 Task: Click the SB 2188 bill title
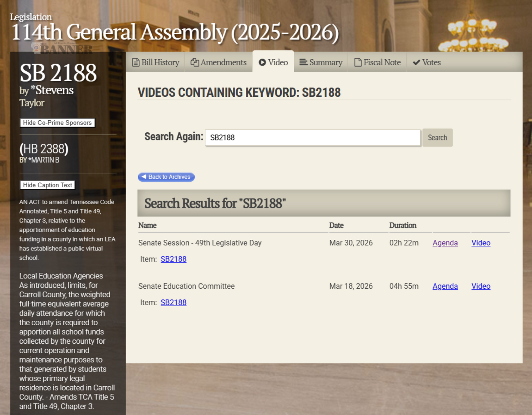(x=58, y=73)
